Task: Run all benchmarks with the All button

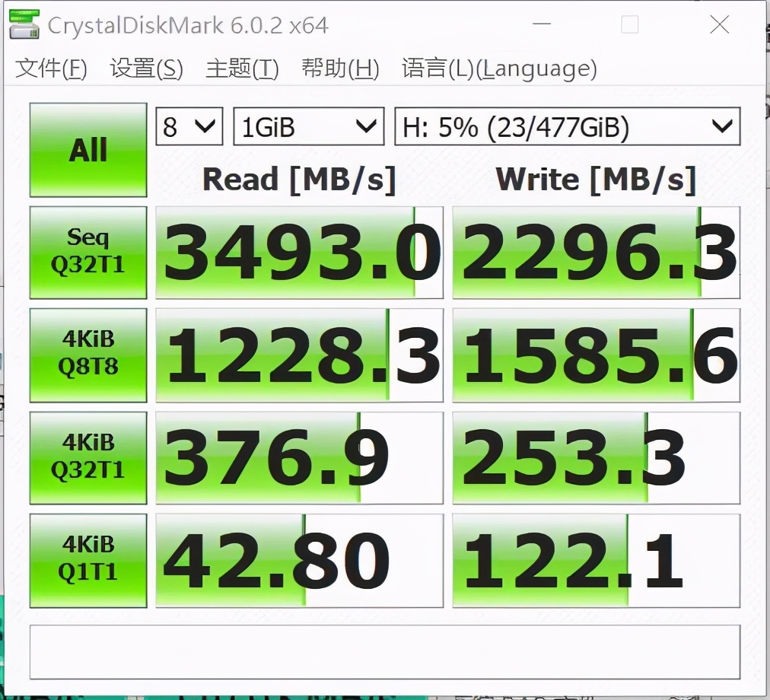Action: 88,150
